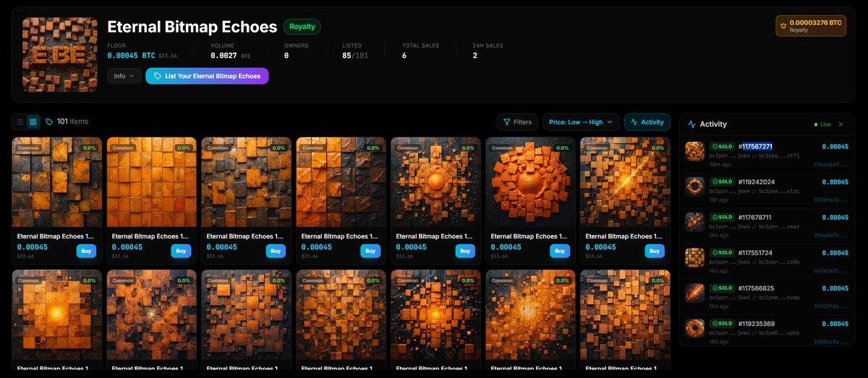The height and width of the screenshot is (378, 868).
Task: Click SOLD badge on #119242024 row
Action: 723,181
